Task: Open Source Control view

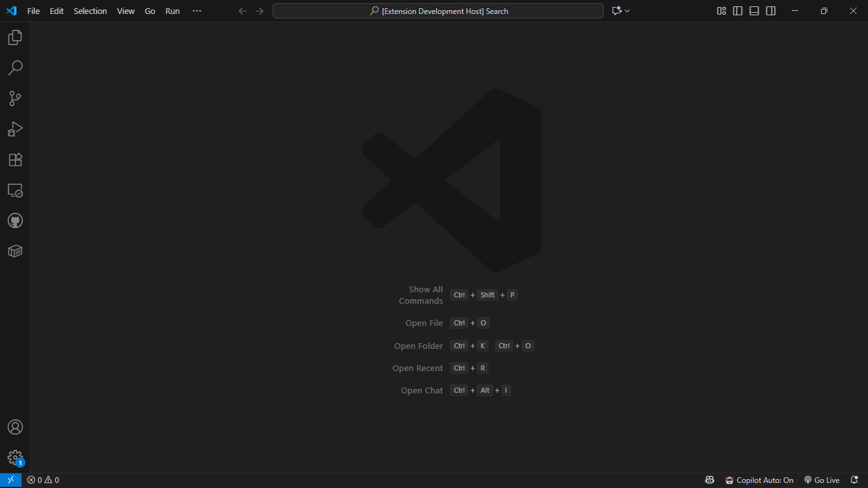Action: [x=15, y=98]
